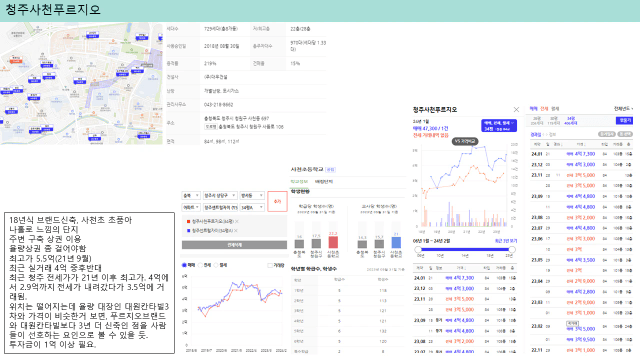The width and height of the screenshot is (640, 360).
Task: Click the left gray pill toggle in list header
Action: click(607, 134)
